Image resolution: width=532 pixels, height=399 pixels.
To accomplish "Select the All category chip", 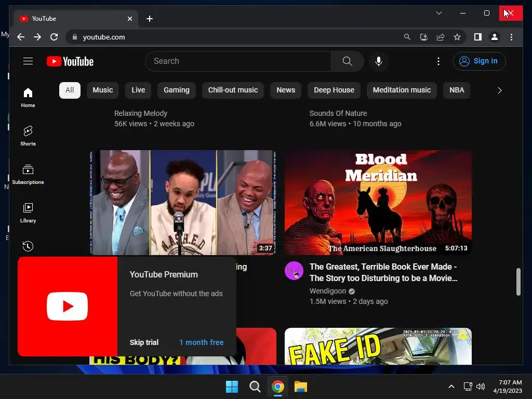I will [x=70, y=90].
